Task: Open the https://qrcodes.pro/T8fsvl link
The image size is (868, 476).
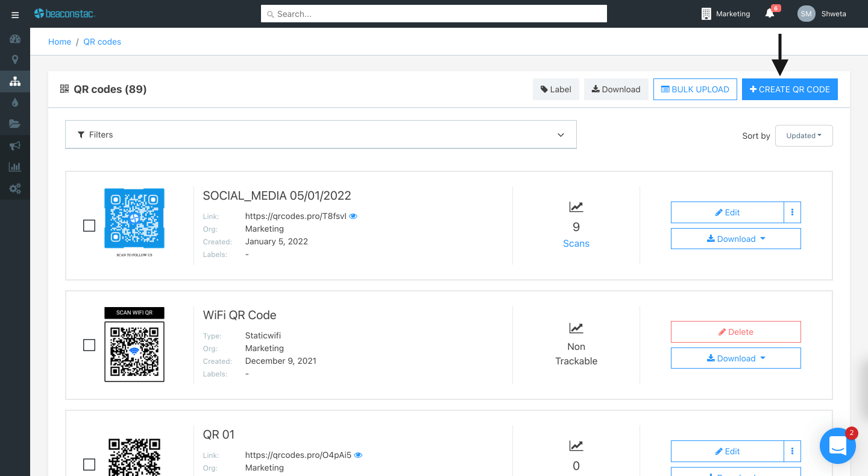Action: click(296, 216)
